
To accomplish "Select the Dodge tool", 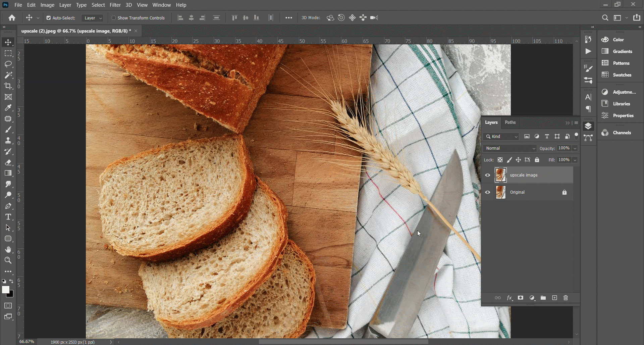I will 8,195.
